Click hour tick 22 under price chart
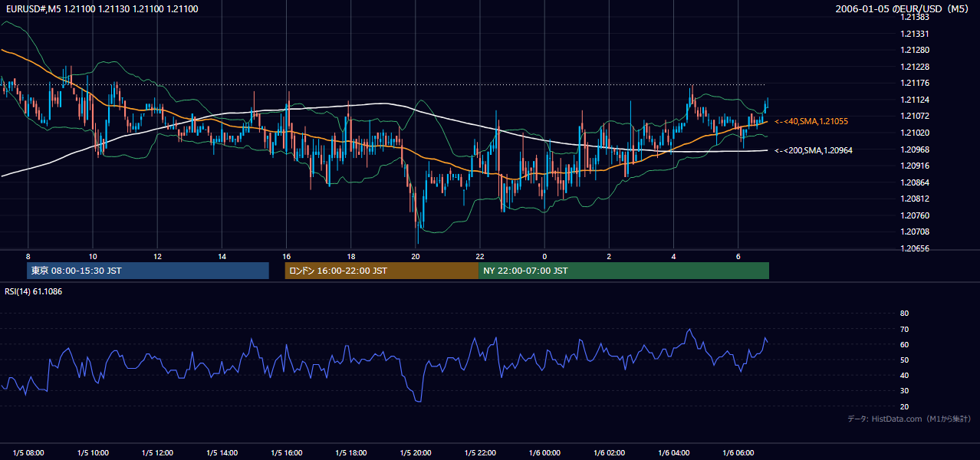 point(479,256)
